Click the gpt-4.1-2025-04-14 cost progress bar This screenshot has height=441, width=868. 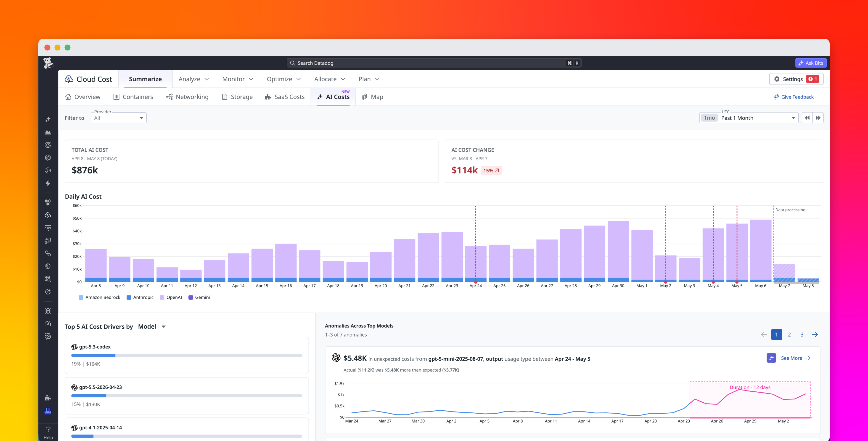click(x=187, y=436)
